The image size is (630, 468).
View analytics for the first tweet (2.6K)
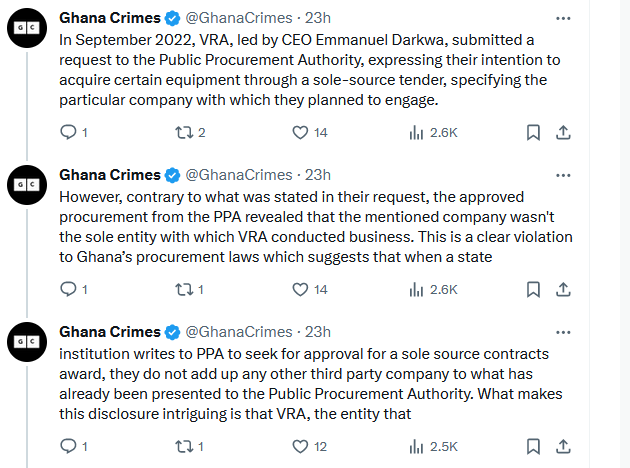415,132
